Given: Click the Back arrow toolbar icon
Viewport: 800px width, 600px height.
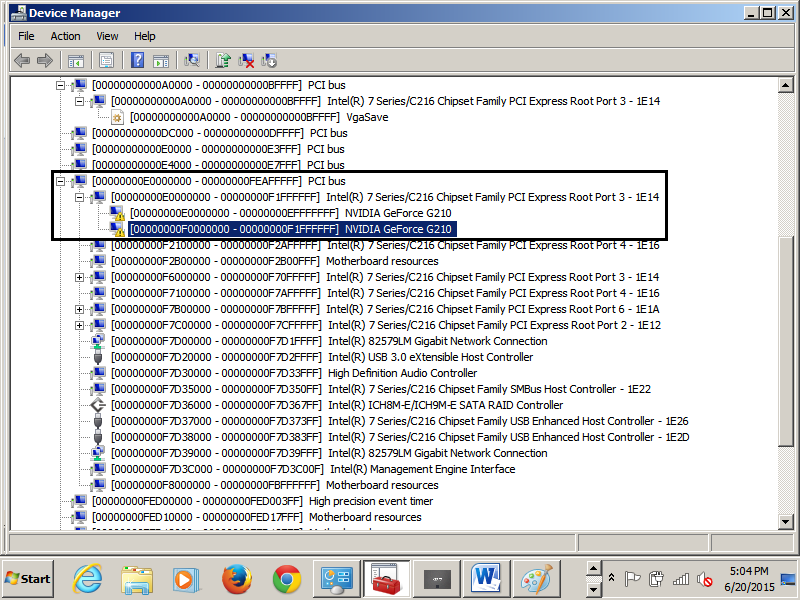Looking at the screenshot, I should pos(22,61).
